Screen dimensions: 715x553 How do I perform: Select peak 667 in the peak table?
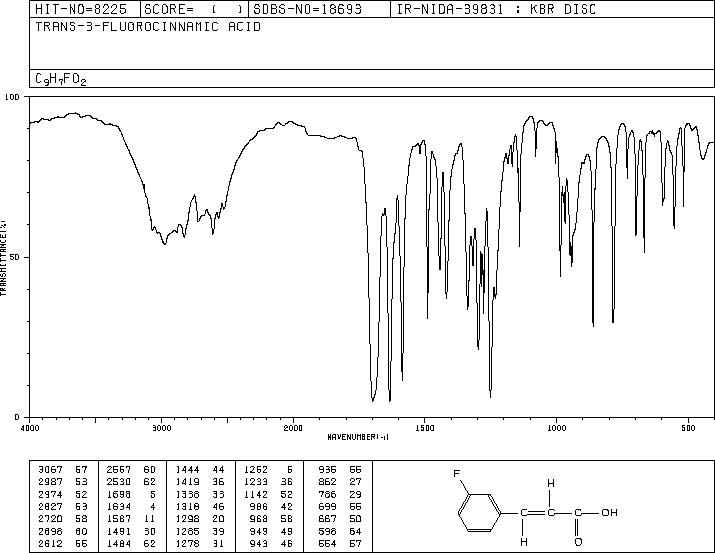[x=327, y=519]
